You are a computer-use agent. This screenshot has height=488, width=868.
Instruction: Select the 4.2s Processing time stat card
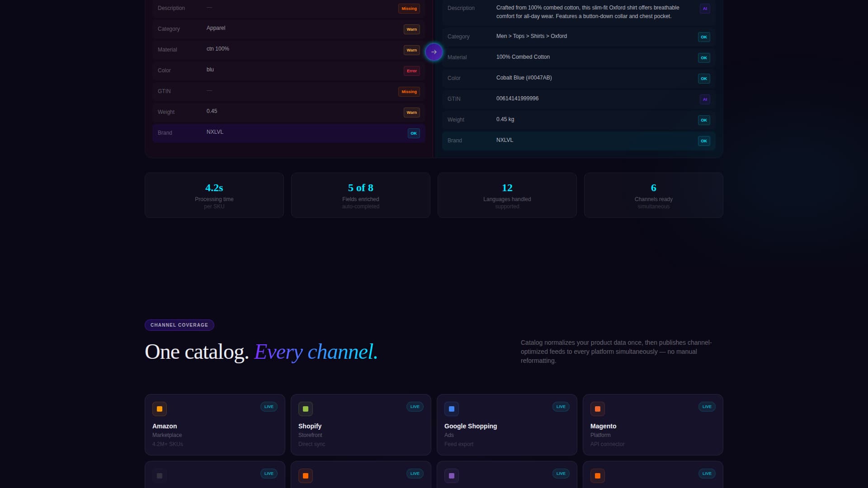pyautogui.click(x=214, y=195)
